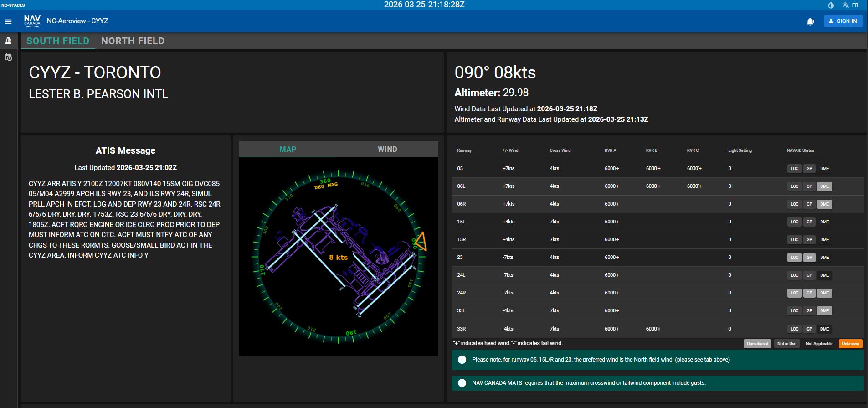Click the Not Applicable legend chip

819,344
